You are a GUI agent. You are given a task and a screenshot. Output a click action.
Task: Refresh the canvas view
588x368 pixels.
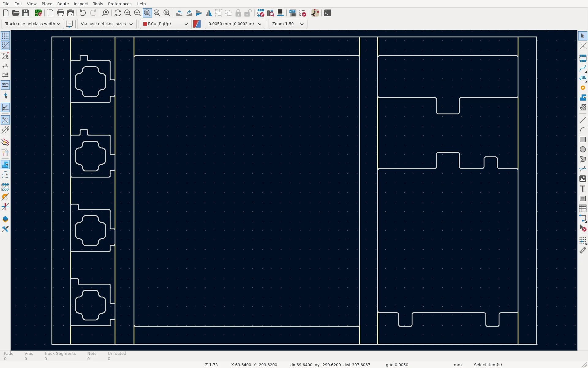tap(118, 13)
